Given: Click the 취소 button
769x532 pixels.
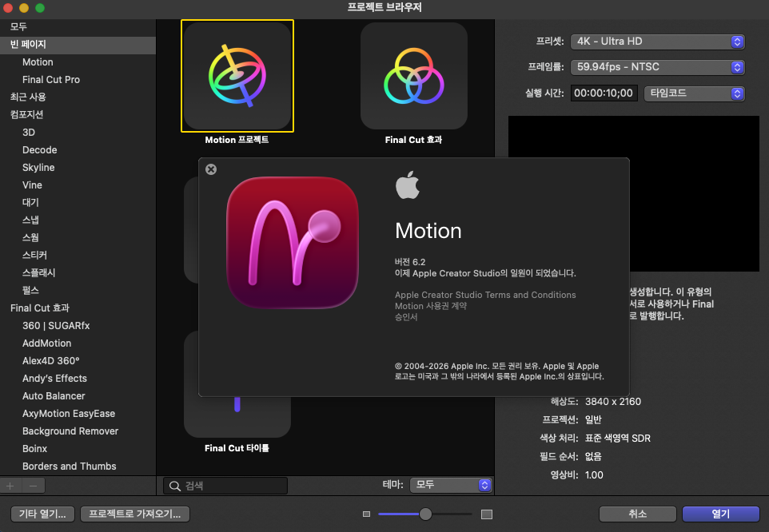Looking at the screenshot, I should pos(637,514).
